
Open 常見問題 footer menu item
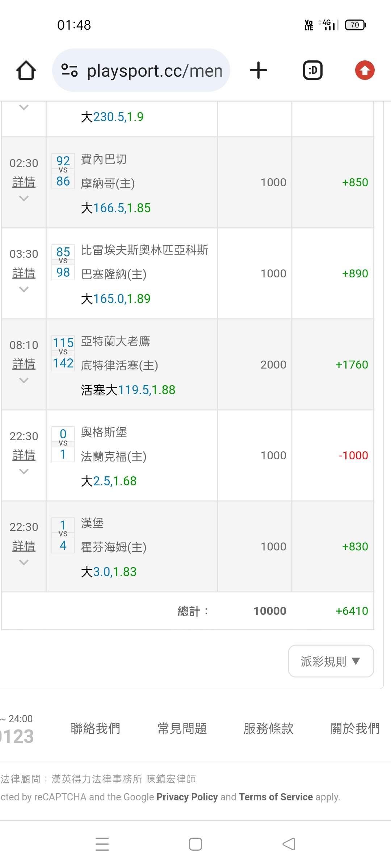pos(182,728)
